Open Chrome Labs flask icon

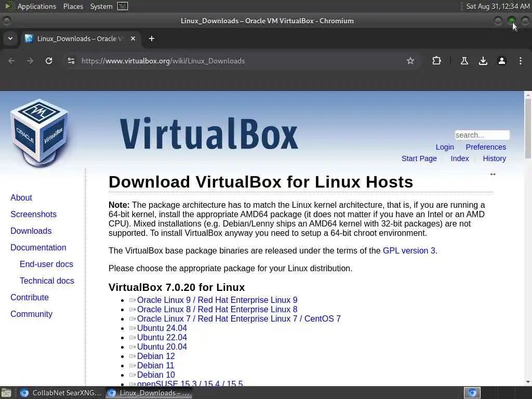pyautogui.click(x=464, y=61)
